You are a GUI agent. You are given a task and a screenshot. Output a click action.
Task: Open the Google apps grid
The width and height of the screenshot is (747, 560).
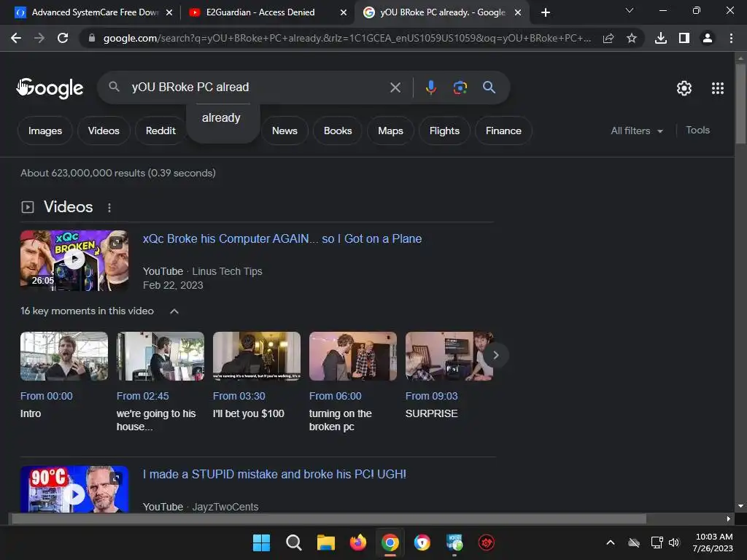click(x=718, y=88)
